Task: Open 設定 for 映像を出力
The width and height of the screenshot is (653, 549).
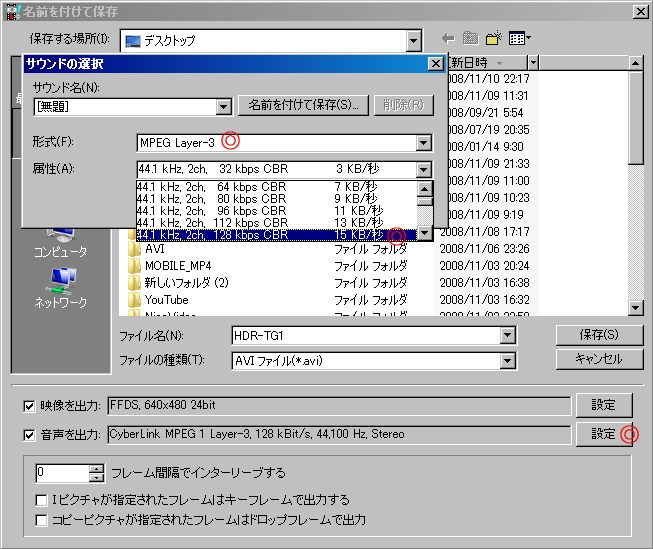Action: click(604, 405)
